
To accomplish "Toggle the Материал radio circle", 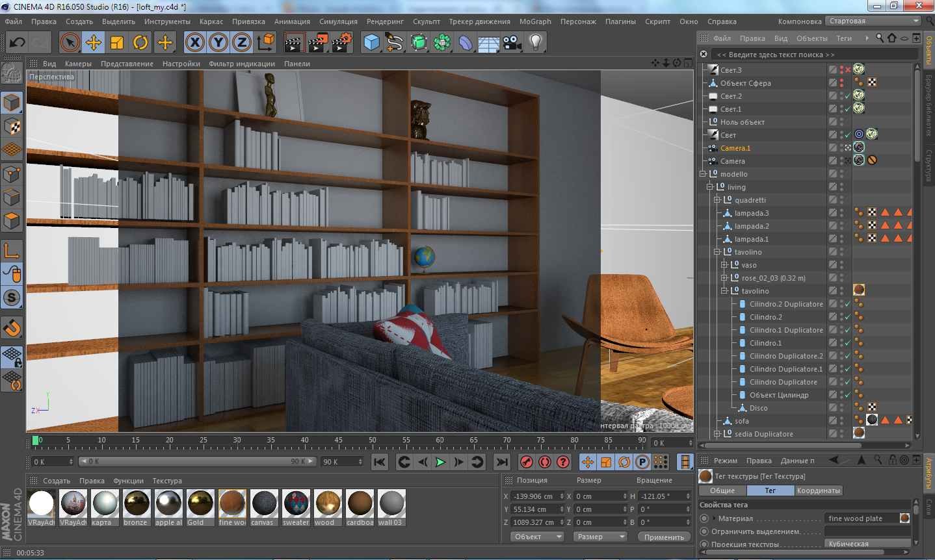I will pyautogui.click(x=704, y=518).
